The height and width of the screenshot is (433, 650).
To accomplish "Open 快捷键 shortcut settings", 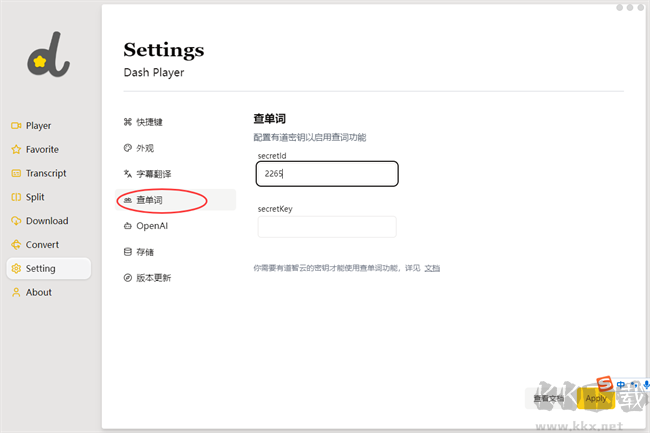I will click(x=175, y=122).
